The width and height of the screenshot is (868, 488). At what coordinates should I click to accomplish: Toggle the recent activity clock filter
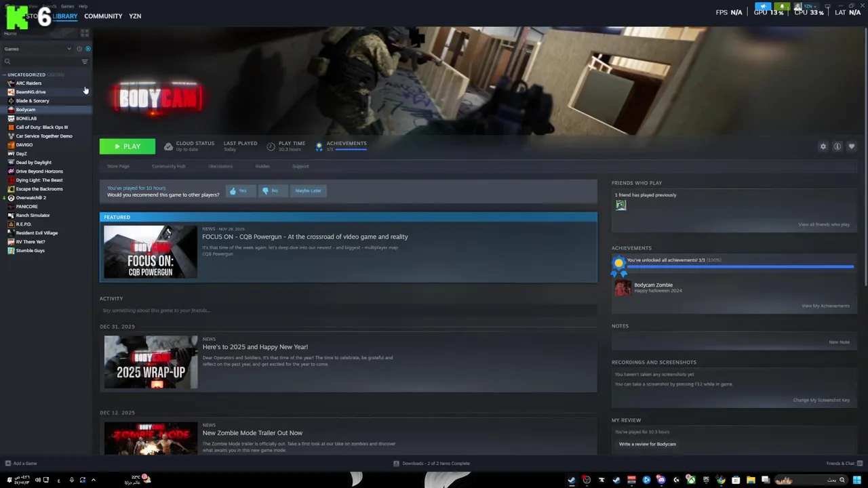pyautogui.click(x=79, y=49)
